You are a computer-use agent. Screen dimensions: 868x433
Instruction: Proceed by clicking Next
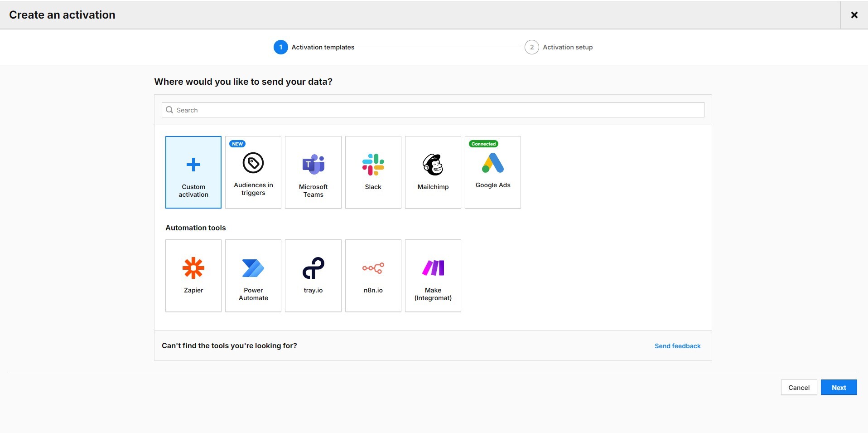pos(839,387)
